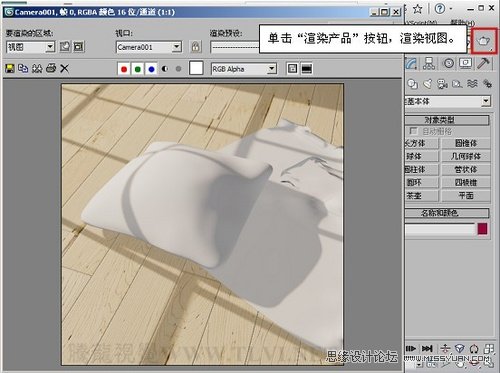
Task: Click the star favorites icon
Action: [417, 9]
